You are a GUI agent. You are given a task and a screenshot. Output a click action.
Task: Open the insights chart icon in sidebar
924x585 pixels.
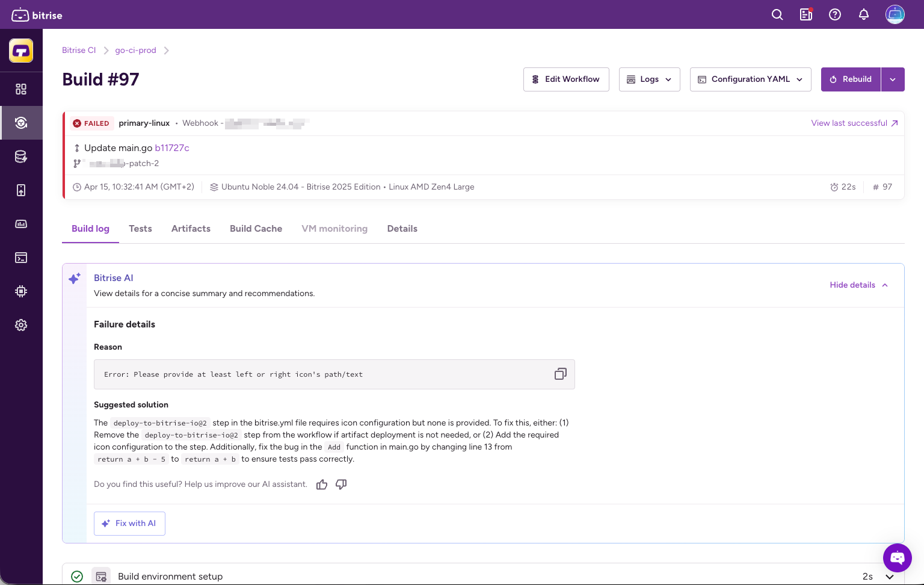(x=21, y=224)
